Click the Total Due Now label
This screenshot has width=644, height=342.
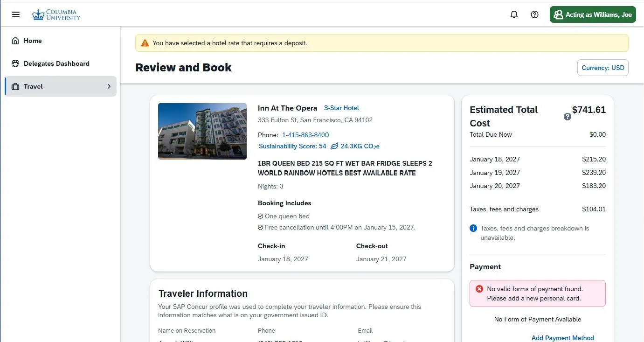[x=491, y=134]
